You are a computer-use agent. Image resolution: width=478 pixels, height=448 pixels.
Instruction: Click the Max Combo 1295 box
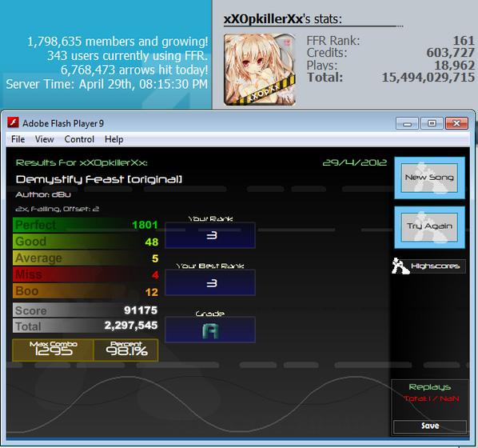pos(54,350)
